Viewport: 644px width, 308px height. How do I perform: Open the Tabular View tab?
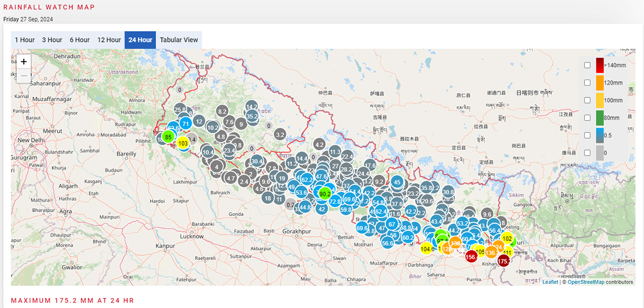coord(179,40)
